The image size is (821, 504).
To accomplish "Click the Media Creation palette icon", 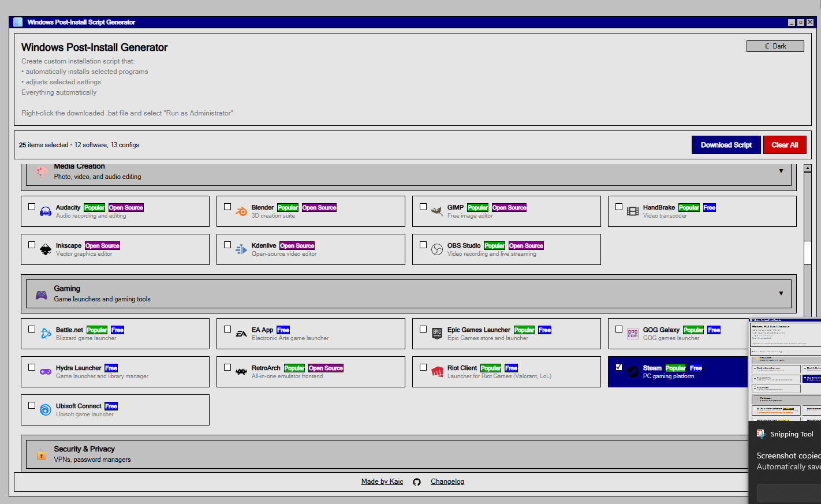I will coord(42,171).
